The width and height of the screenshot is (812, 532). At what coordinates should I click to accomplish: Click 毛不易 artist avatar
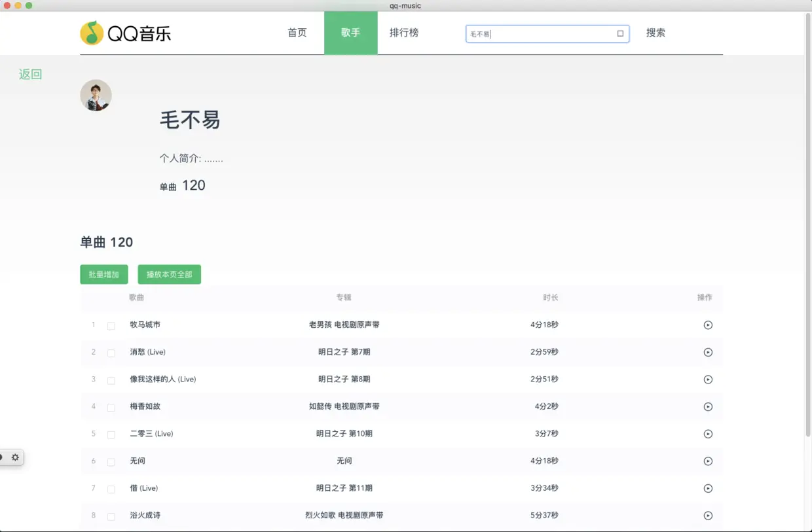(x=96, y=96)
